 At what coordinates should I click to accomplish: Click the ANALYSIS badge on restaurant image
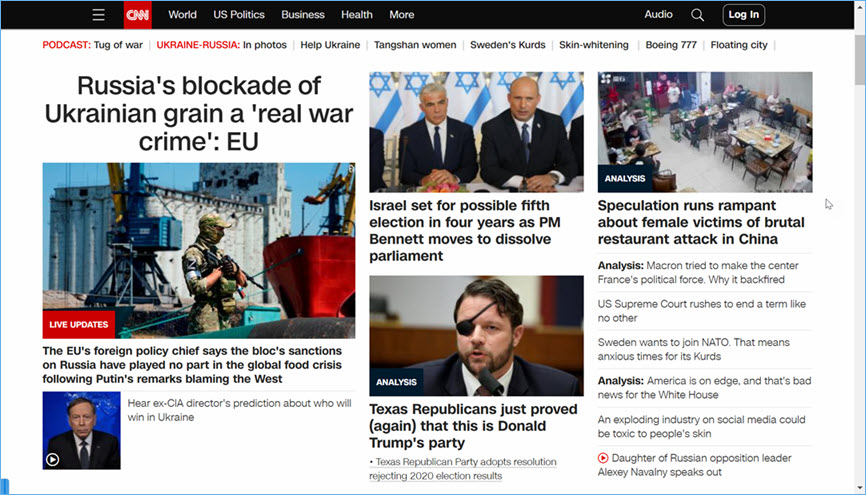point(625,178)
